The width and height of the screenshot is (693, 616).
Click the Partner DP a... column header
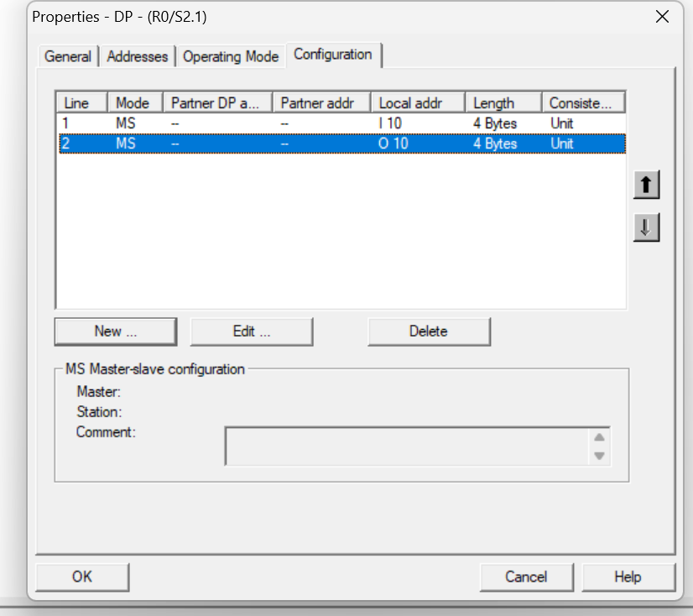click(x=218, y=102)
